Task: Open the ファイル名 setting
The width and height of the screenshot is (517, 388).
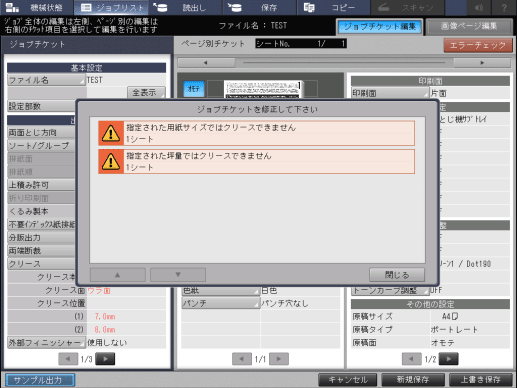Action: [x=46, y=80]
